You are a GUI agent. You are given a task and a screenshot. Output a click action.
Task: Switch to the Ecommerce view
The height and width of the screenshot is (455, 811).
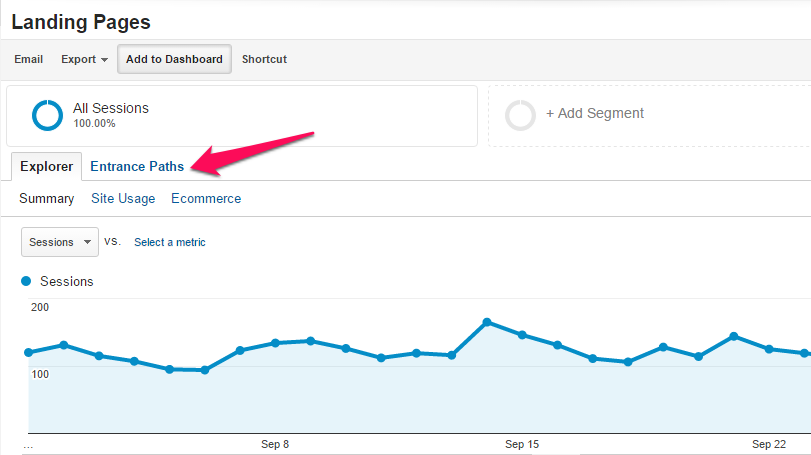click(x=206, y=199)
